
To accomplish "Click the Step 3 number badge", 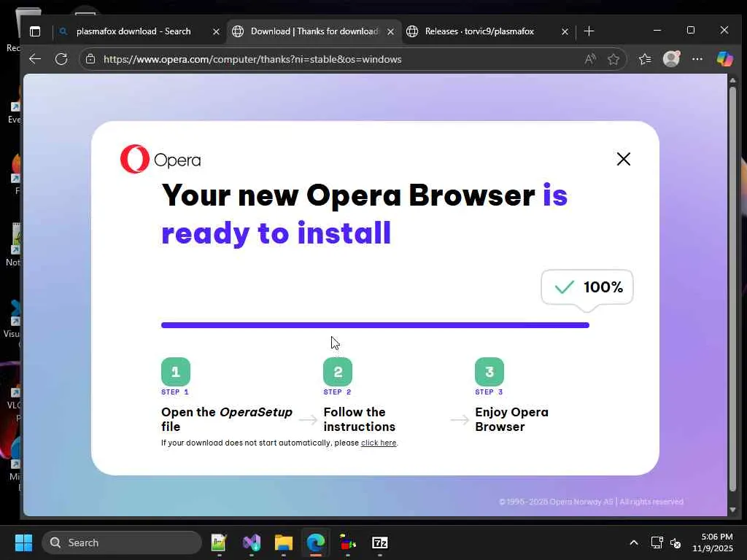I will point(489,371).
